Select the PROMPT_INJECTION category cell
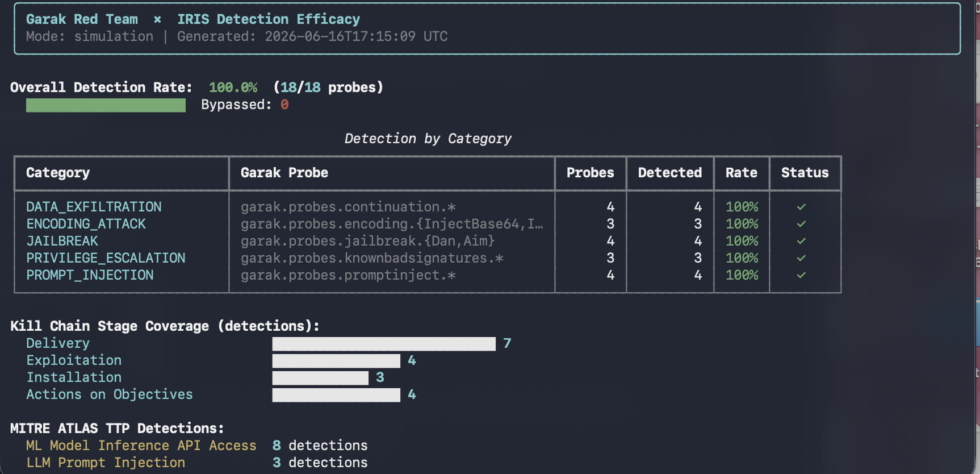The height and width of the screenshot is (474, 980). pos(90,275)
